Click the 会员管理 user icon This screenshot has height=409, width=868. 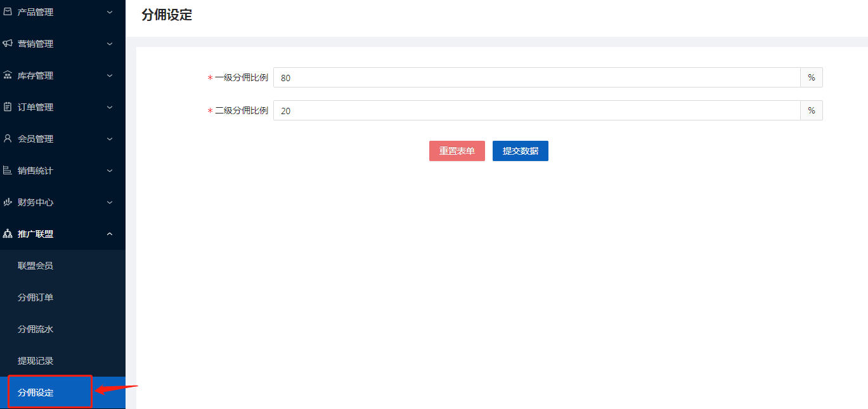pos(8,139)
